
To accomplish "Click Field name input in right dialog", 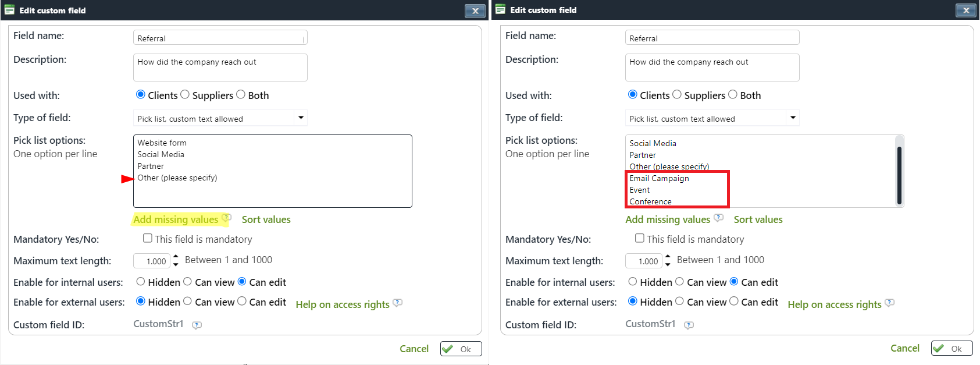I will [x=712, y=38].
